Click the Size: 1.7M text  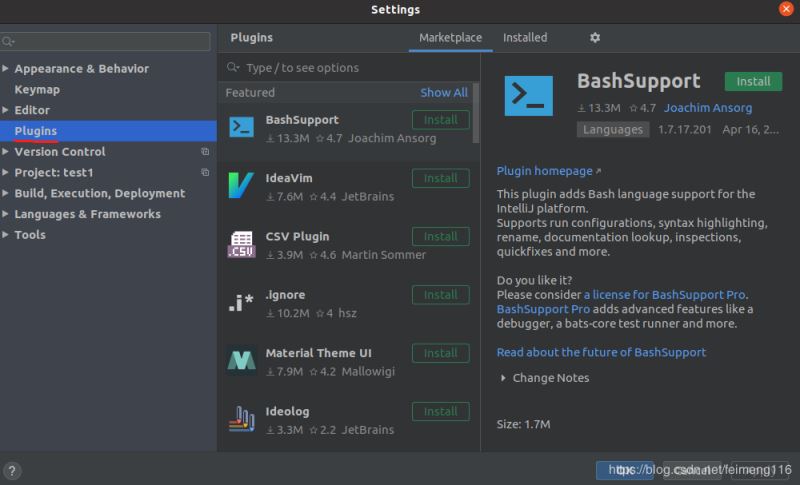523,424
